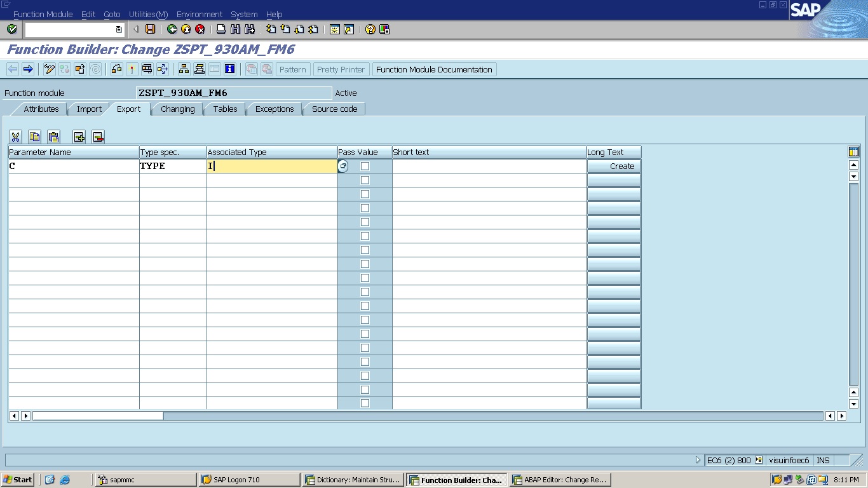
Task: Toggle Display/Change mode with the pencil icon
Action: click(x=50, y=69)
